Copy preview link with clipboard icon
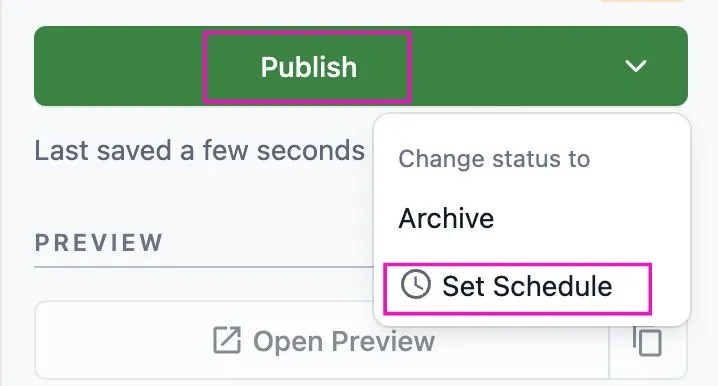The width and height of the screenshot is (718, 386). [647, 341]
